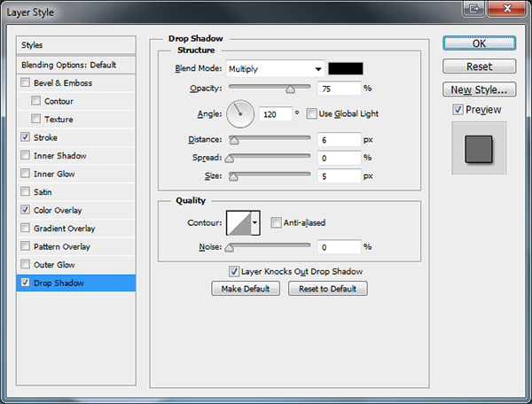Select the Satin row
Viewport: 532px width, 404px height.
(76, 192)
